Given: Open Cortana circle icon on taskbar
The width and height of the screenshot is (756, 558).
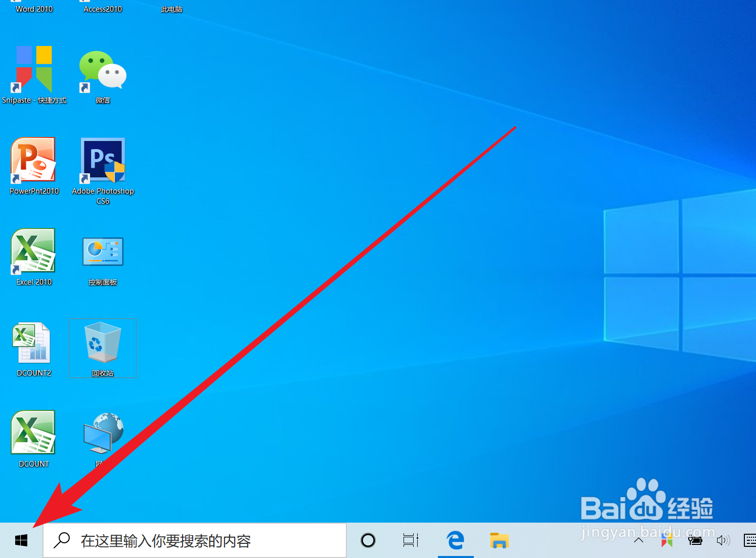Looking at the screenshot, I should (x=368, y=540).
